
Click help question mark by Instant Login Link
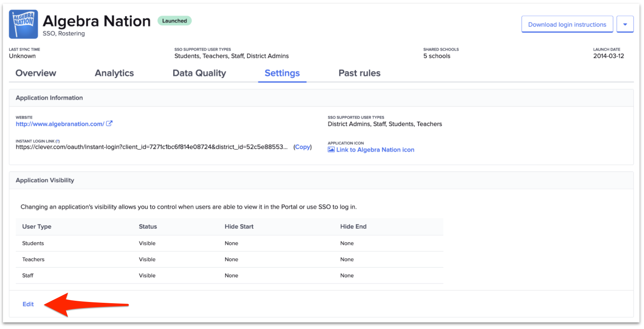pos(58,142)
